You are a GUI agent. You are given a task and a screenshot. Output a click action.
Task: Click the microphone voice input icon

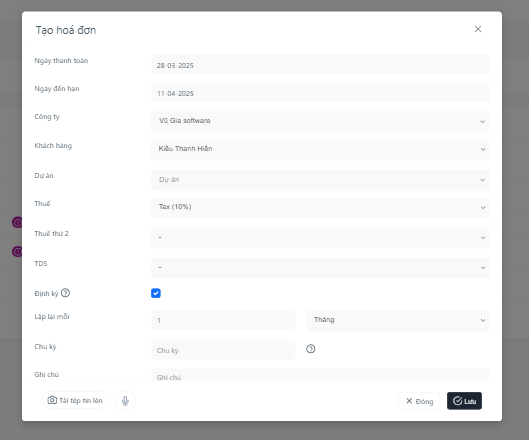125,401
